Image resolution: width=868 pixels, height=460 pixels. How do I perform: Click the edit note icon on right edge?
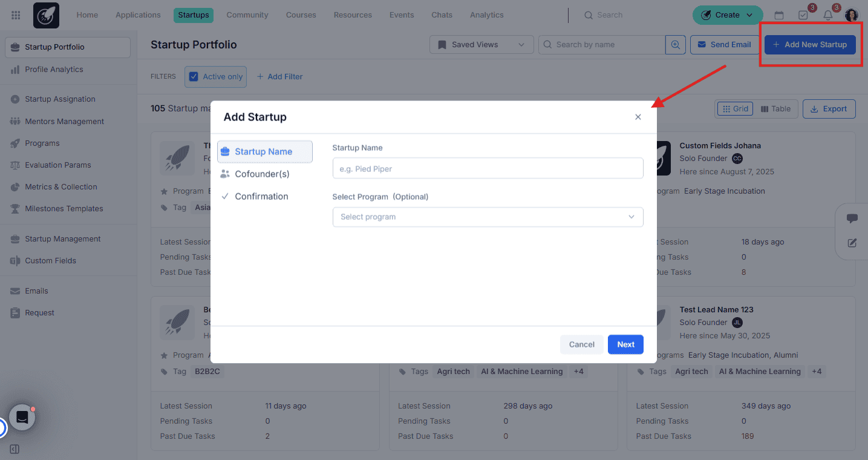pos(852,243)
